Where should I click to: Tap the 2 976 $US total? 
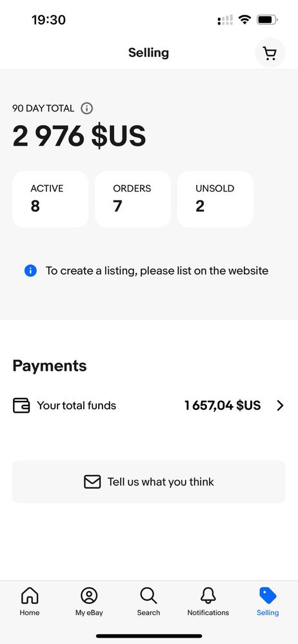coord(79,136)
